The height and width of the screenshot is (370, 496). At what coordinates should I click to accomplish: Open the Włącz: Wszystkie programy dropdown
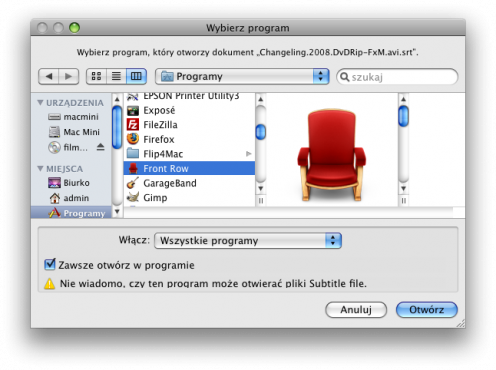pyautogui.click(x=248, y=241)
